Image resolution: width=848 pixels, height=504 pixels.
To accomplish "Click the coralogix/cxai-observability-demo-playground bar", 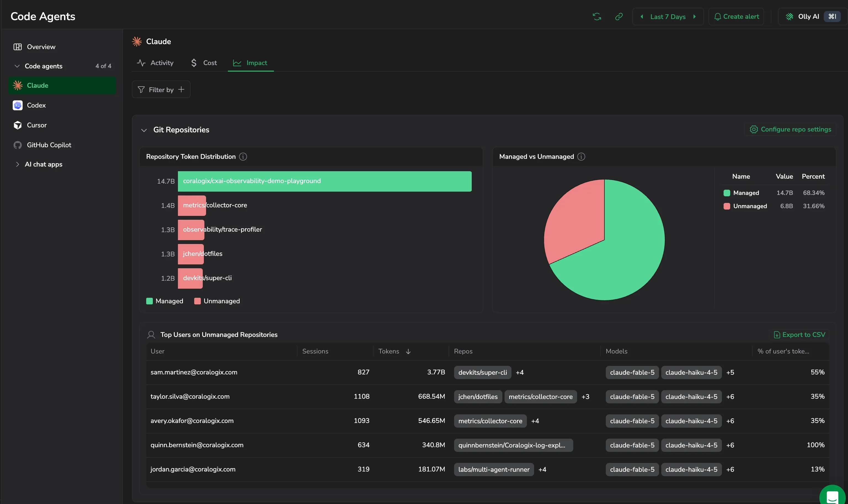I will (x=324, y=181).
